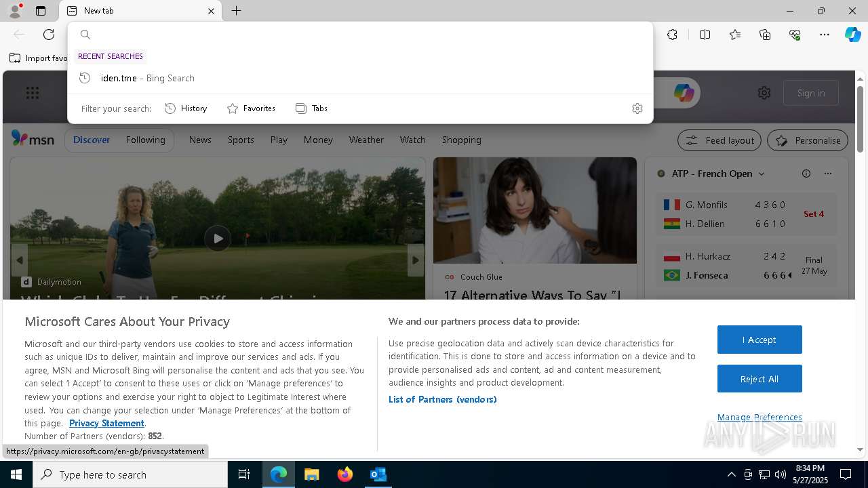Play the Dailymotion golf video

click(x=218, y=239)
